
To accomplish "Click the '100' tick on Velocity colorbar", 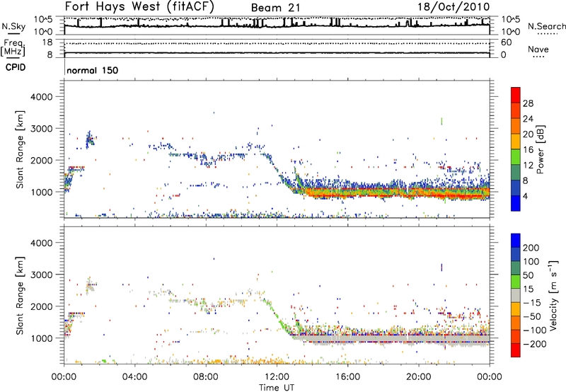I will (531, 262).
